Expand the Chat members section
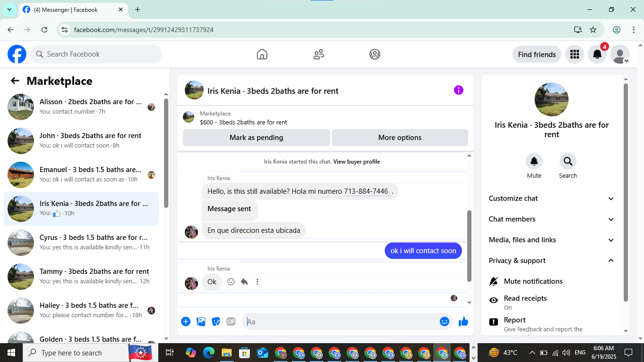The image size is (644, 362). point(552,219)
